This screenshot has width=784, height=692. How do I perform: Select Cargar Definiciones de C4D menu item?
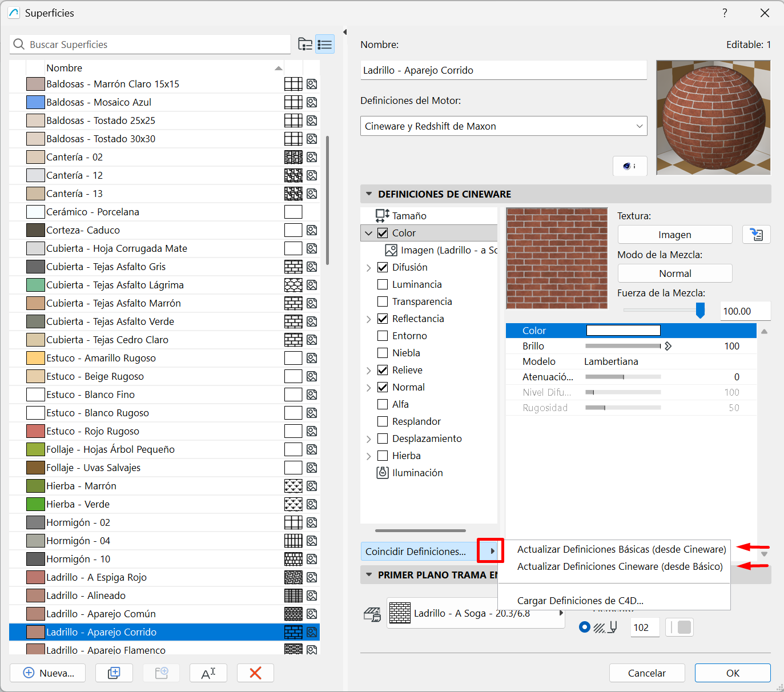[580, 601]
